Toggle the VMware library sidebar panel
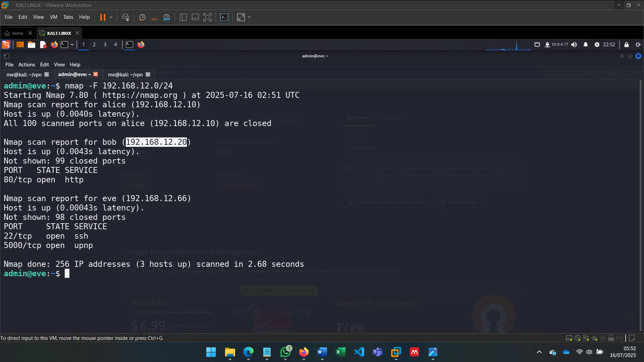Screen dimensions: 644x362 tap(183, 17)
